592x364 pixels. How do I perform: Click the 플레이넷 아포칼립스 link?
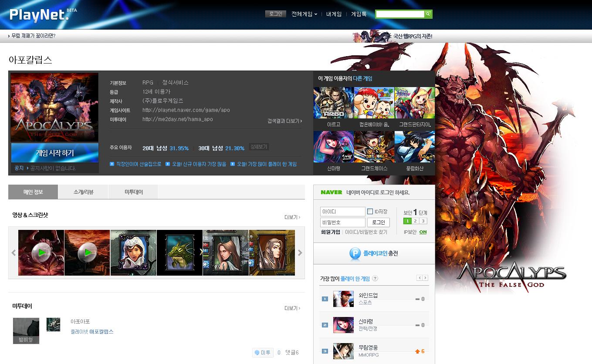(x=92, y=332)
